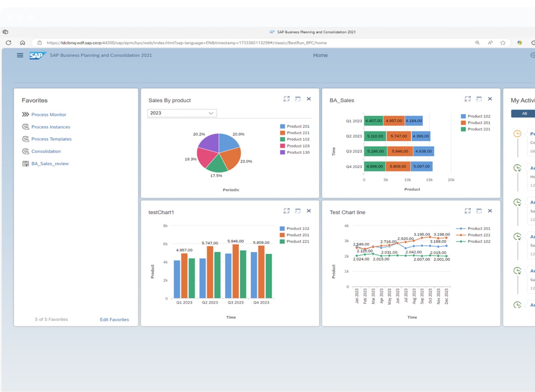535x392 pixels.
Task: Close the testChart1 panel
Action: (309, 211)
